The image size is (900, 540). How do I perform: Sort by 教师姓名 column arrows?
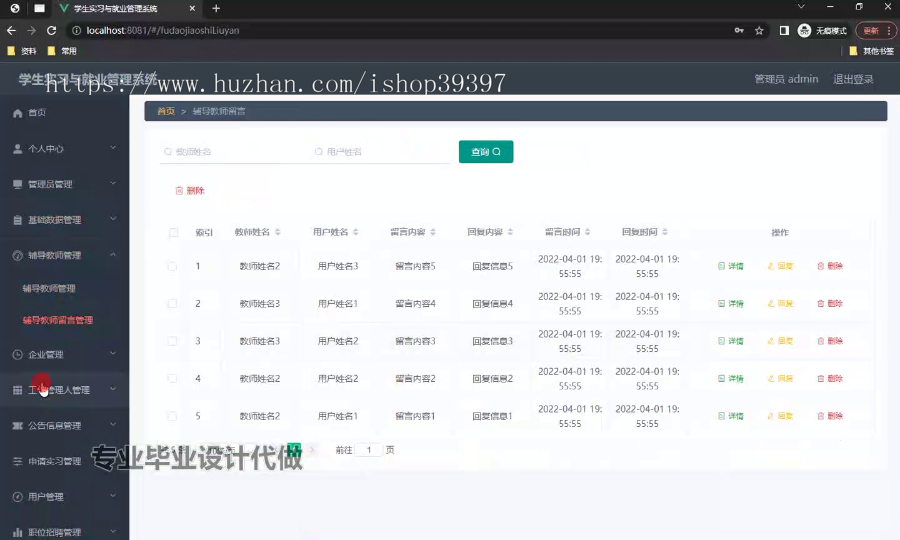point(278,232)
